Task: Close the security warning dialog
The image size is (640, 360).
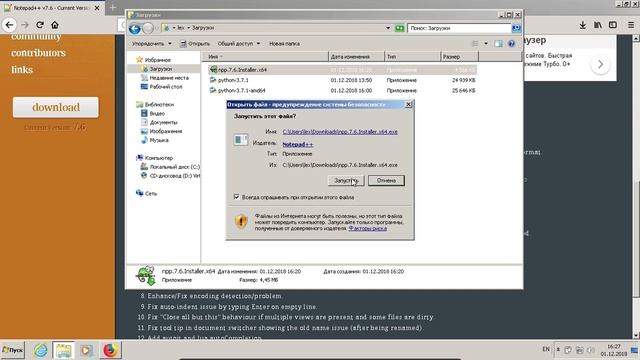Action: (x=408, y=104)
